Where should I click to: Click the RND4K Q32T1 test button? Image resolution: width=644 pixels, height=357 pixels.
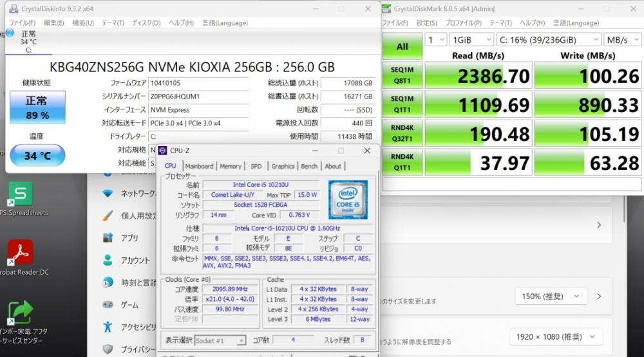(402, 133)
